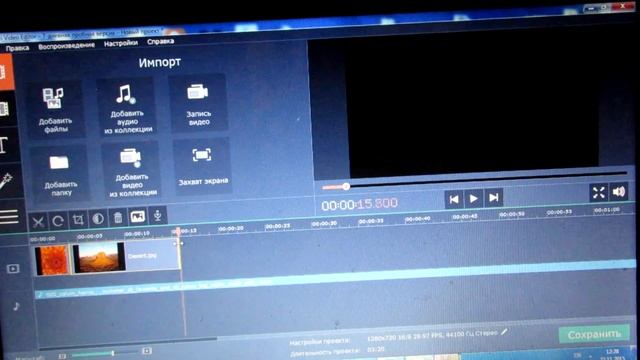The image size is (640, 360).
Task: Open the Настройки menu
Action: (x=120, y=43)
